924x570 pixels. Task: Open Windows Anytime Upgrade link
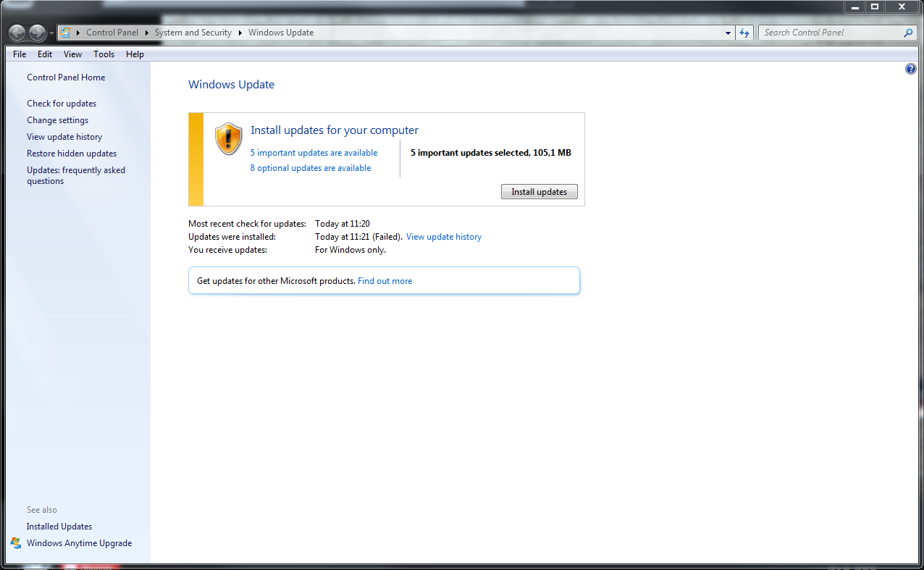80,543
